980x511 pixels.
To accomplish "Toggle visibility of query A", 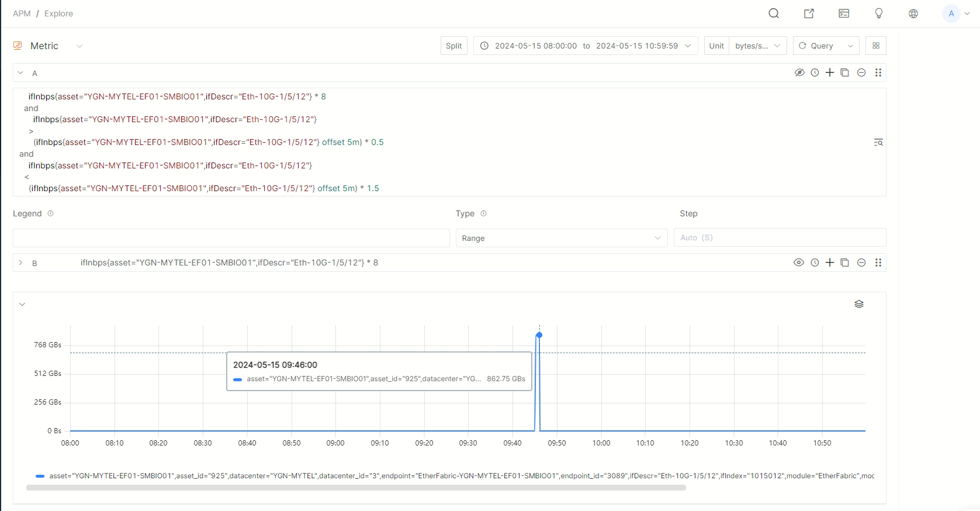I will coord(799,72).
